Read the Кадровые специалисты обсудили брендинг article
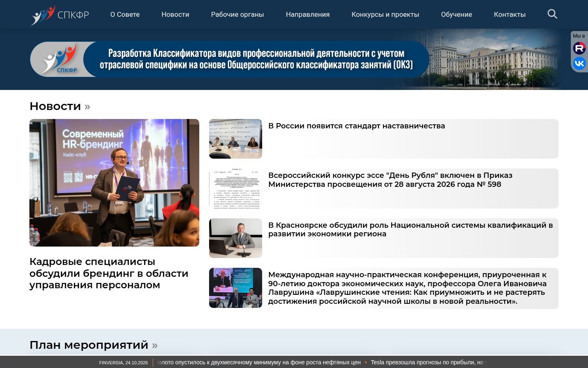This screenshot has height=368, width=588. point(109,273)
